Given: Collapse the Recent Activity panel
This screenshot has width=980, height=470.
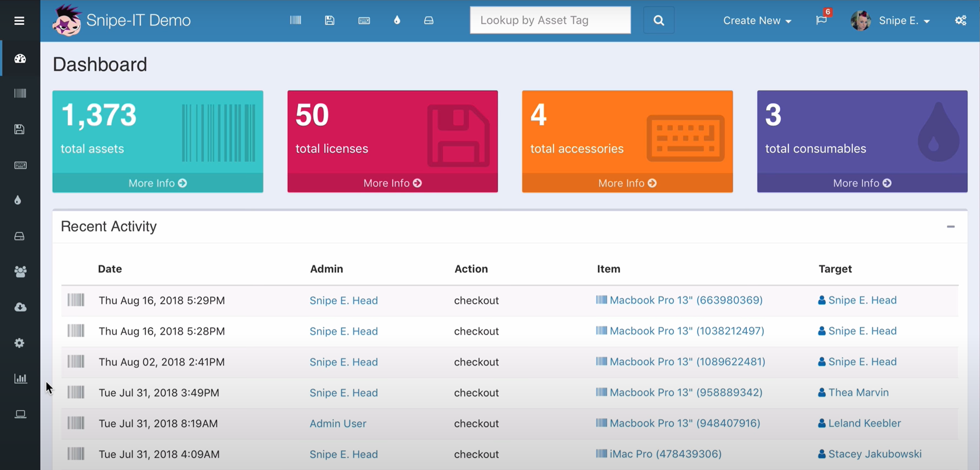Looking at the screenshot, I should pos(951,226).
